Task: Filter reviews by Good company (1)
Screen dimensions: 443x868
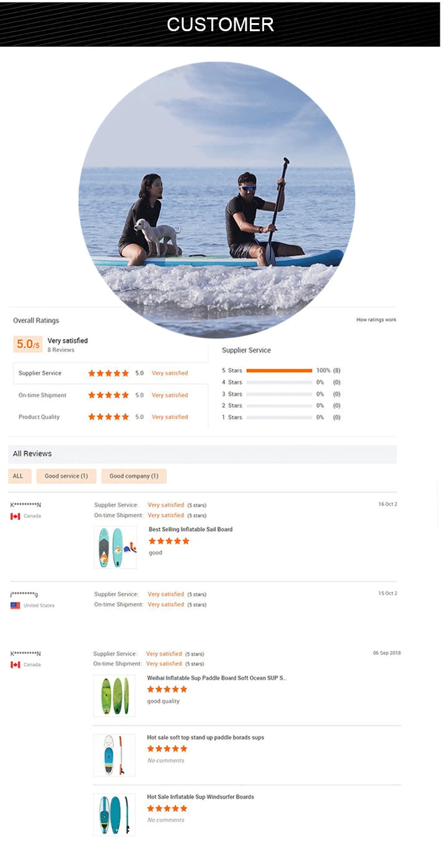Action: 134,476
